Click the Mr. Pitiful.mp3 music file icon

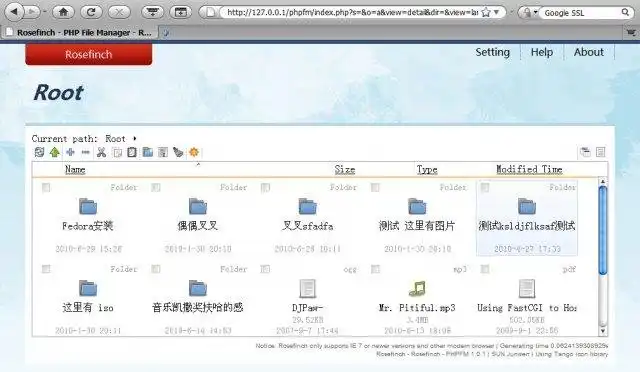[417, 288]
